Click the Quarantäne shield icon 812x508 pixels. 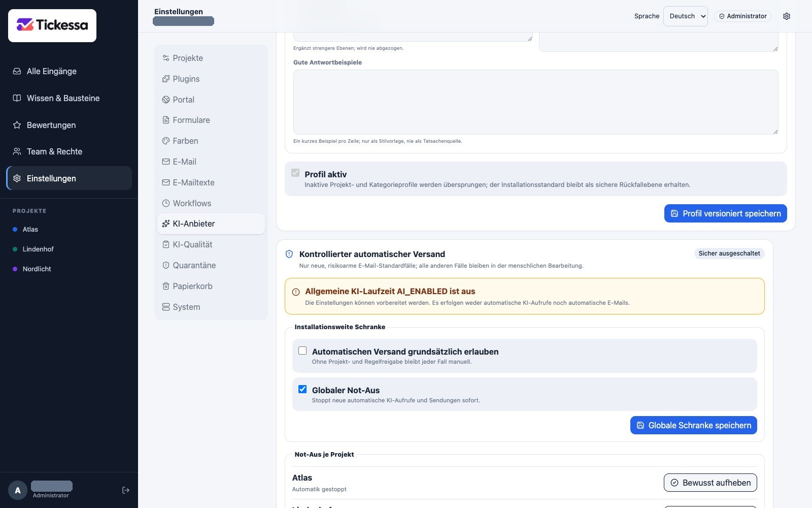point(166,265)
